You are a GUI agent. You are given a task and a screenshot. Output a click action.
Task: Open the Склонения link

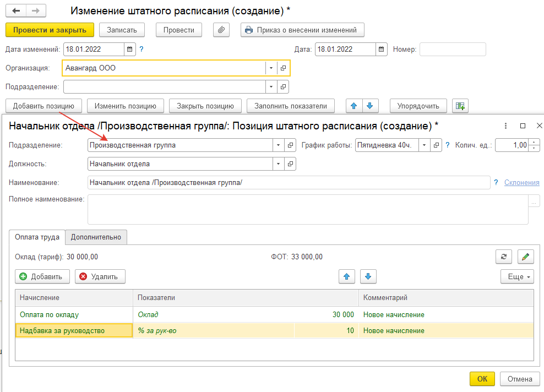pyautogui.click(x=521, y=182)
